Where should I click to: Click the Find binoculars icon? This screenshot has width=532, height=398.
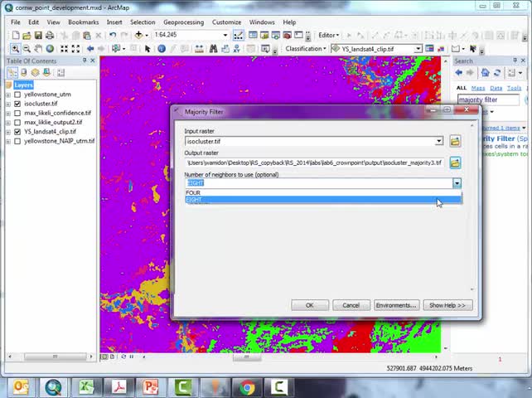point(213,49)
